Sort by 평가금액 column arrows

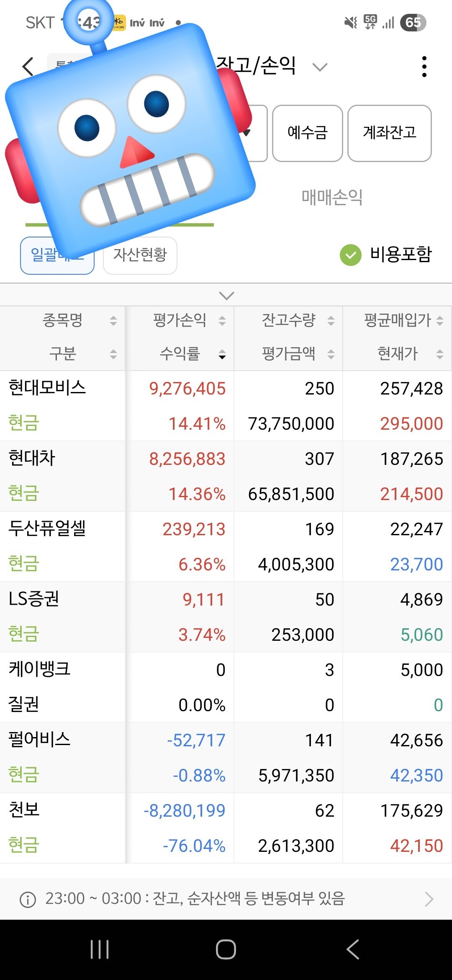pos(331,355)
